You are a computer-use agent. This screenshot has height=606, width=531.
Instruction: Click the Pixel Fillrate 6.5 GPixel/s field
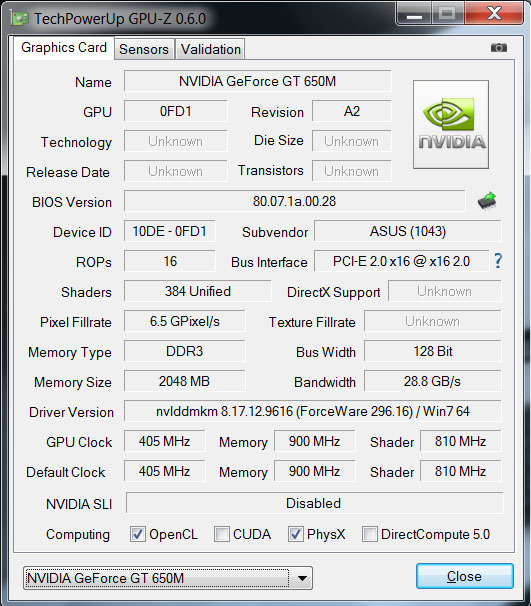[x=184, y=321]
